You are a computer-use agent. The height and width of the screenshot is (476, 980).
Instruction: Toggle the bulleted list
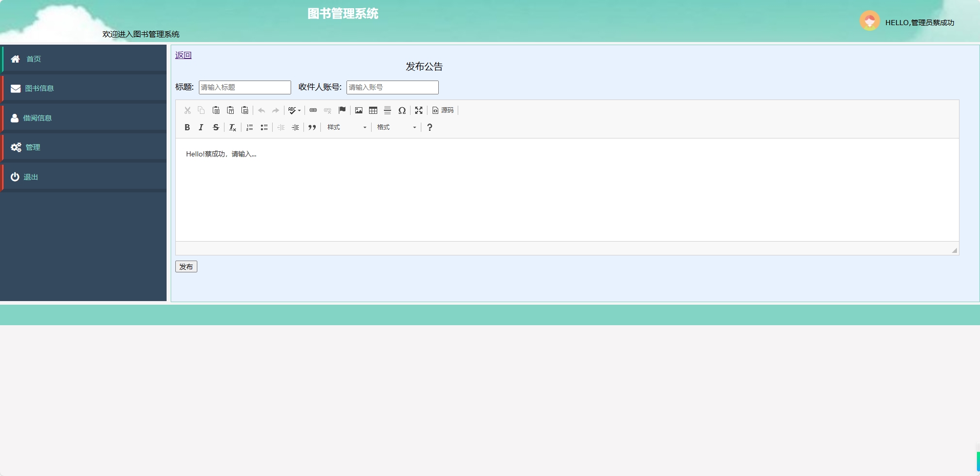coord(263,127)
